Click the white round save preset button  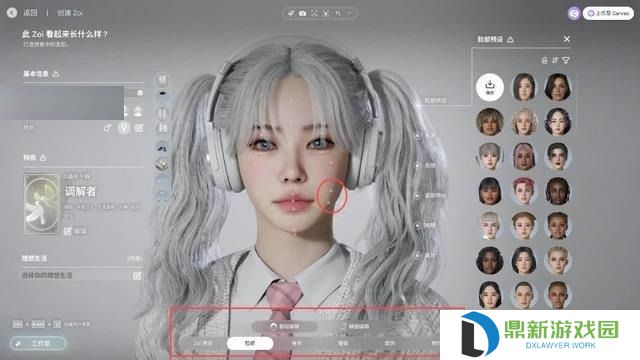click(x=490, y=87)
